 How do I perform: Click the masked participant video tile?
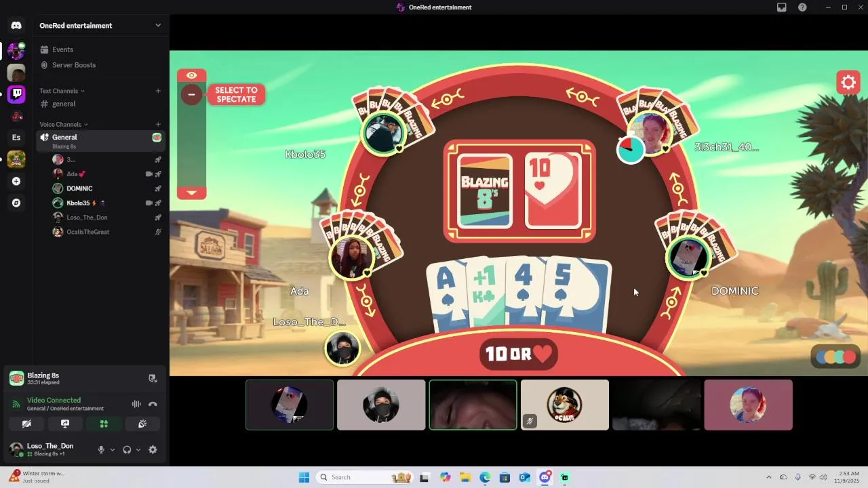381,405
